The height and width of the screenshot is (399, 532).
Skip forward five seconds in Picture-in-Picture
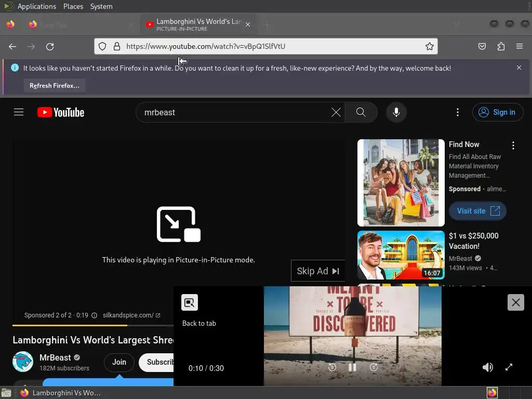[374, 367]
